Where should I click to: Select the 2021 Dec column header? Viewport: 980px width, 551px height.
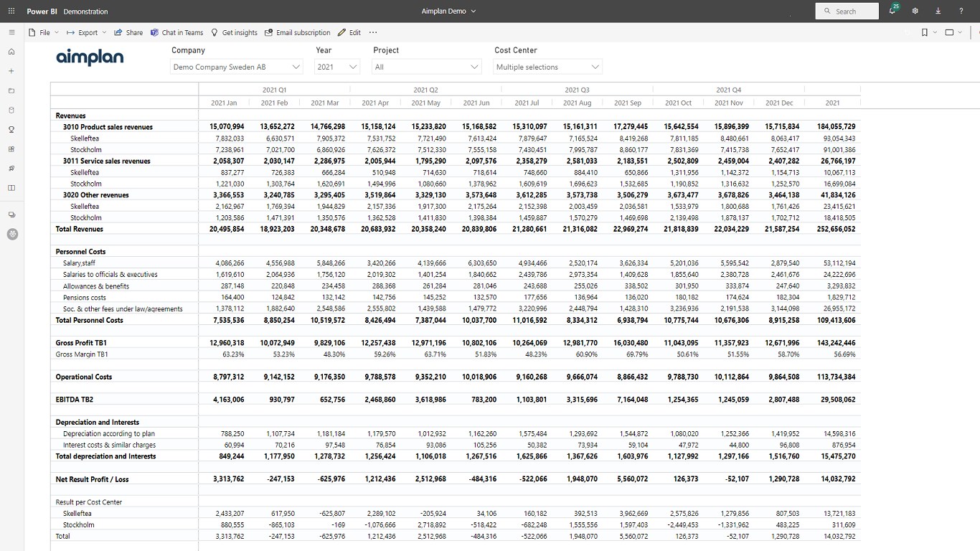click(x=779, y=103)
